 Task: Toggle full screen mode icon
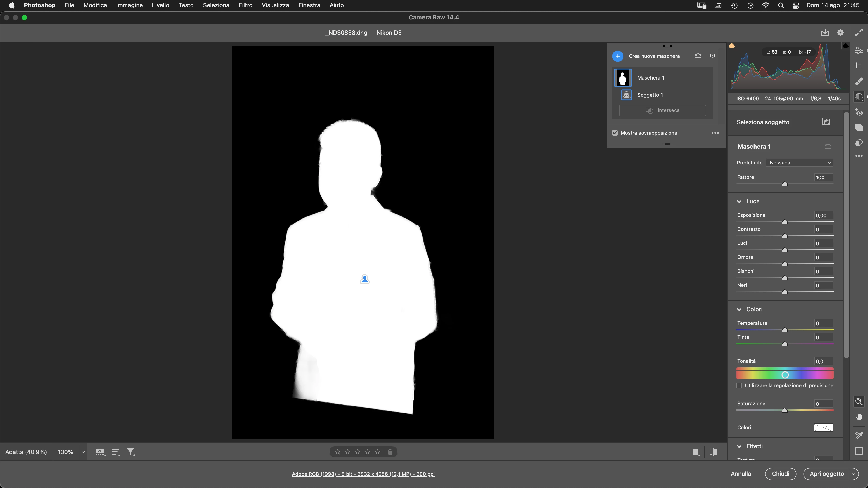[x=859, y=33]
